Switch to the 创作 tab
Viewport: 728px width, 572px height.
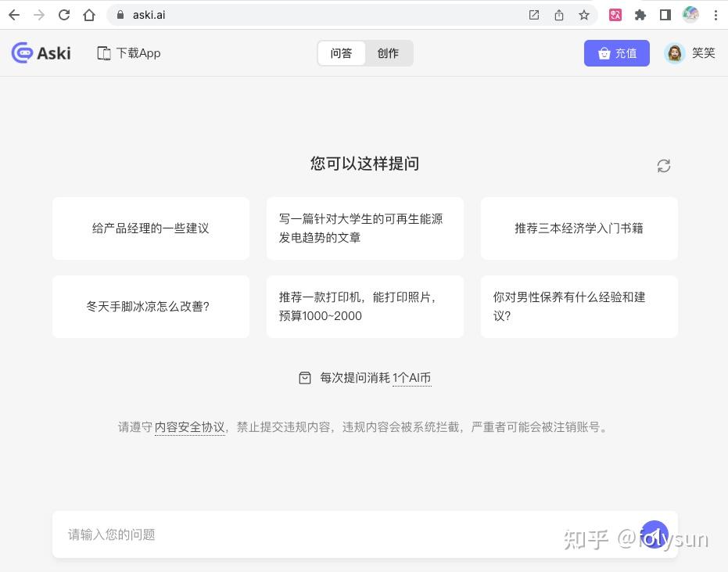[x=388, y=53]
